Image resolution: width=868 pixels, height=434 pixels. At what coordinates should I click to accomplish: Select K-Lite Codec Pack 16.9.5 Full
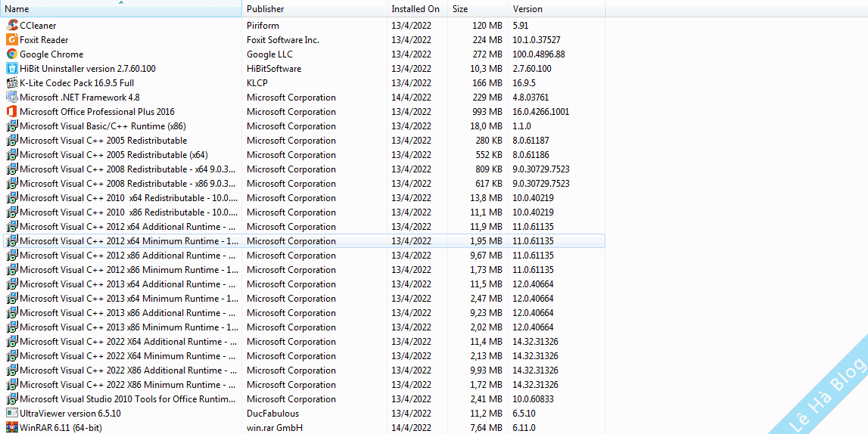(77, 83)
